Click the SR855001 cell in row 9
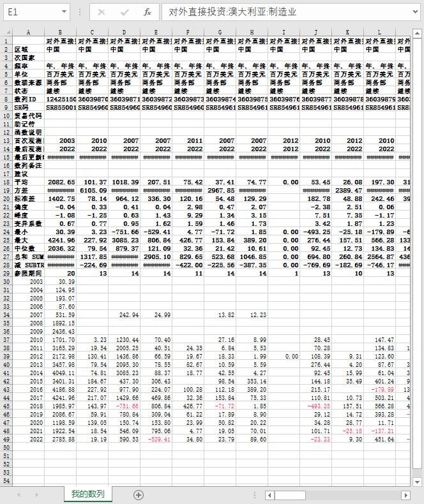Screen dimensions: 424x504 [x=60, y=108]
